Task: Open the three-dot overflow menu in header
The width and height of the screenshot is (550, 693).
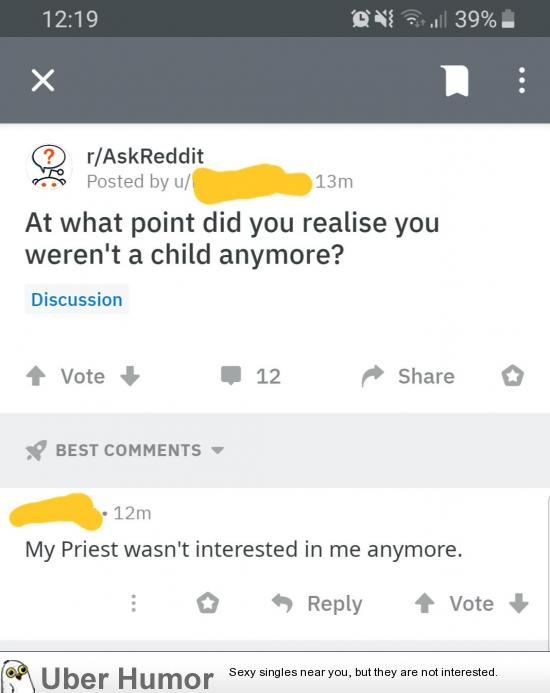Action: coord(522,80)
